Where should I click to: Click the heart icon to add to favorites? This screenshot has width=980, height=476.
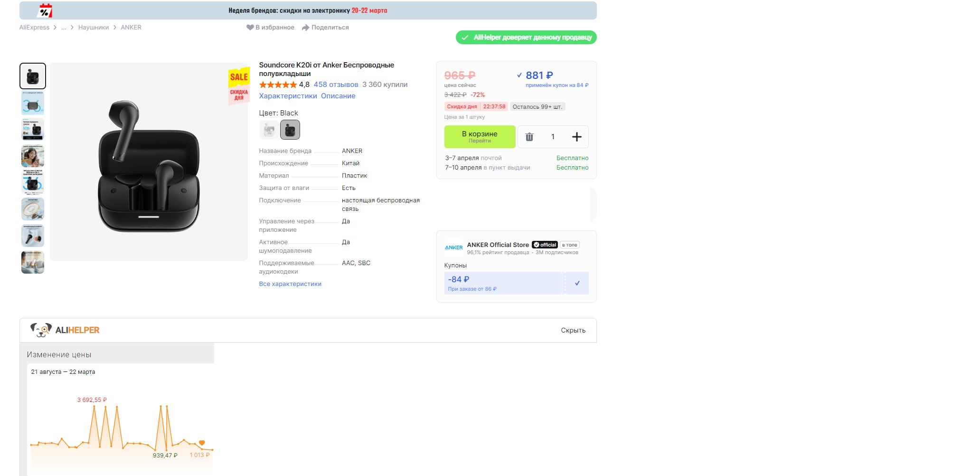[x=250, y=28]
